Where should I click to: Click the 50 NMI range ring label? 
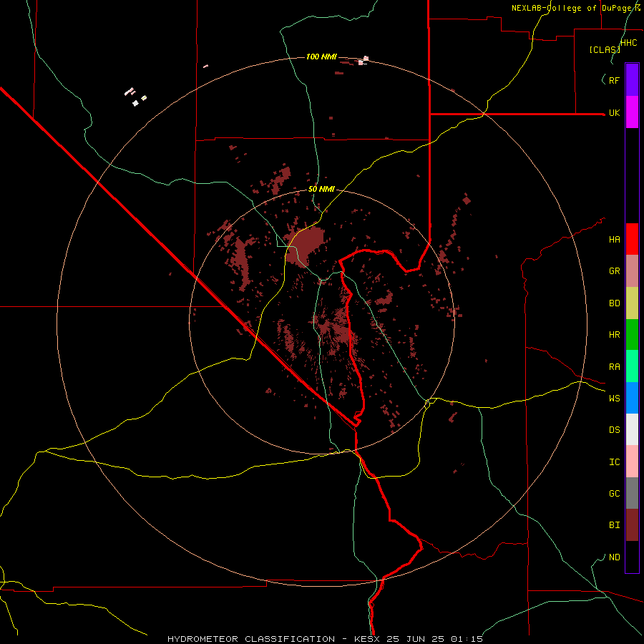(x=321, y=189)
